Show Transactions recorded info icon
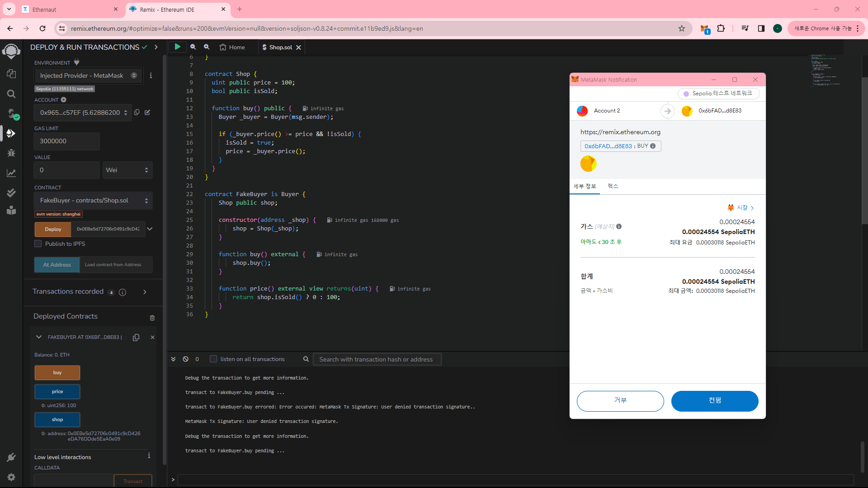868x488 pixels. pyautogui.click(x=123, y=292)
